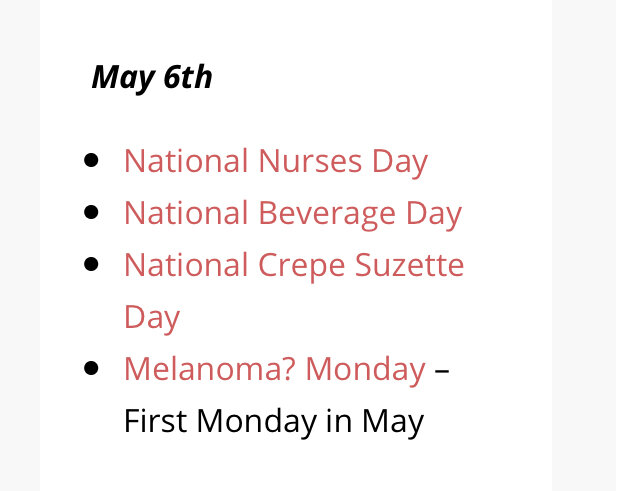Open the National Beverage Day link
This screenshot has height=491, width=640.
[x=293, y=213]
